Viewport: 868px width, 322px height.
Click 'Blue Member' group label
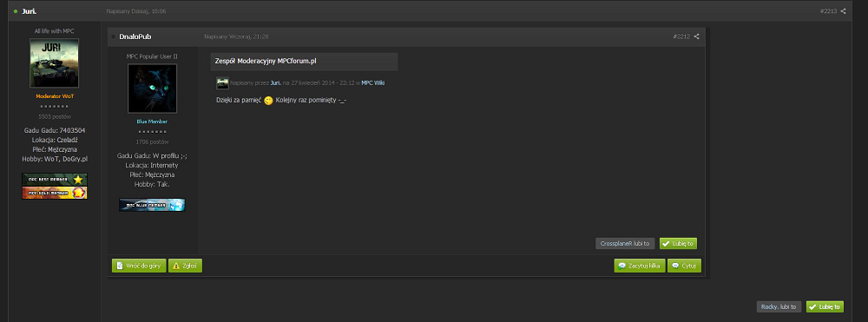[x=152, y=122]
